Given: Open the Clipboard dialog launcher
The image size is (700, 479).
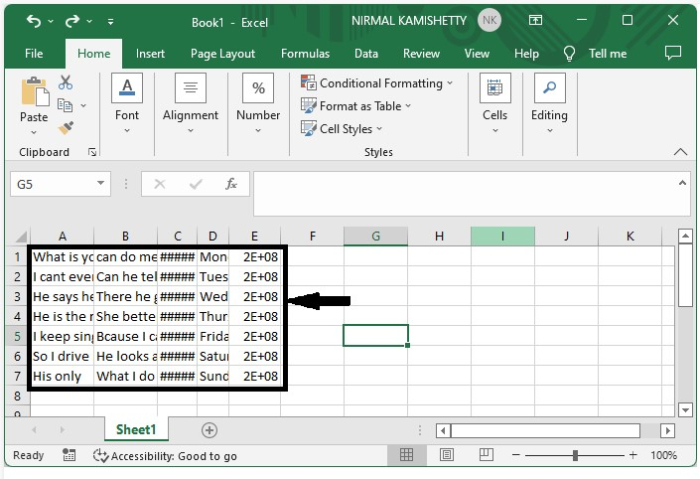Looking at the screenshot, I should pyautogui.click(x=92, y=152).
